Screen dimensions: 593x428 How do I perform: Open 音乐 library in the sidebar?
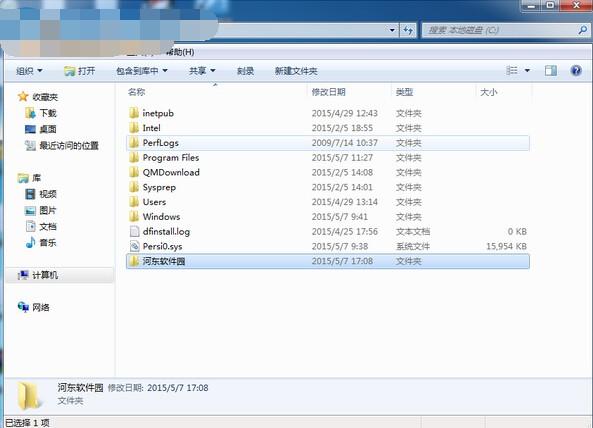41,242
